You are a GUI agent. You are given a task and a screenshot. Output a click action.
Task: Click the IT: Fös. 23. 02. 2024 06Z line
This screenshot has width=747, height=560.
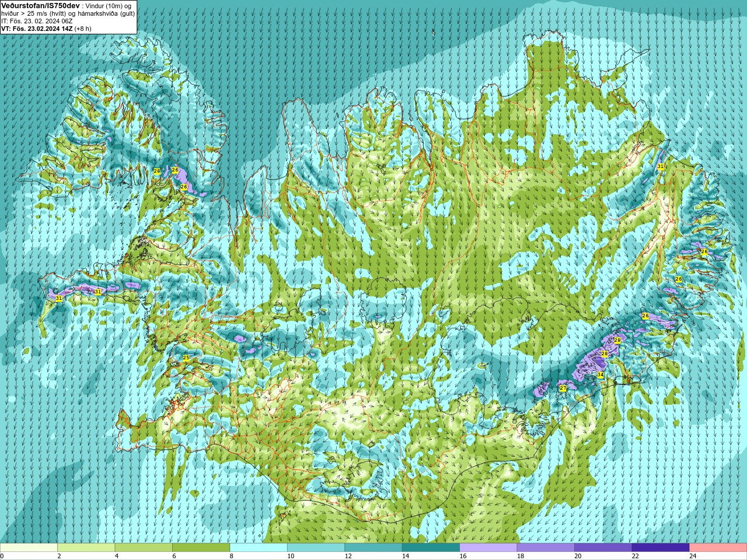pos(37,21)
